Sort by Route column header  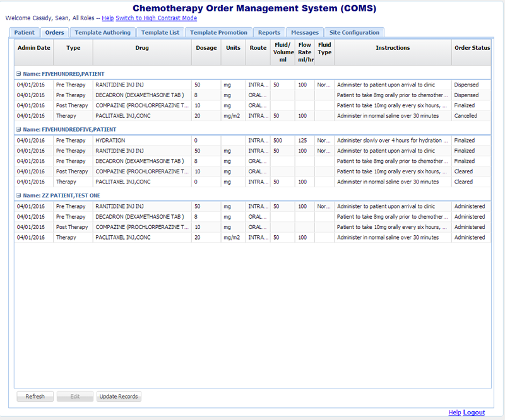[258, 52]
